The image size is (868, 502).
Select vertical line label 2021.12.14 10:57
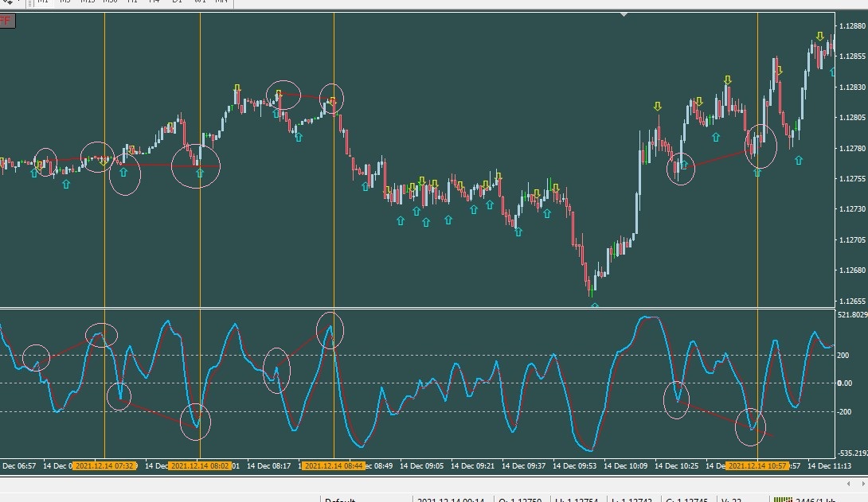[757, 466]
